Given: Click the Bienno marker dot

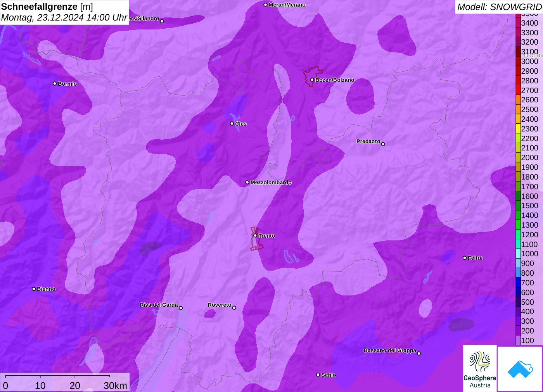Looking at the screenshot, I should point(34,289).
